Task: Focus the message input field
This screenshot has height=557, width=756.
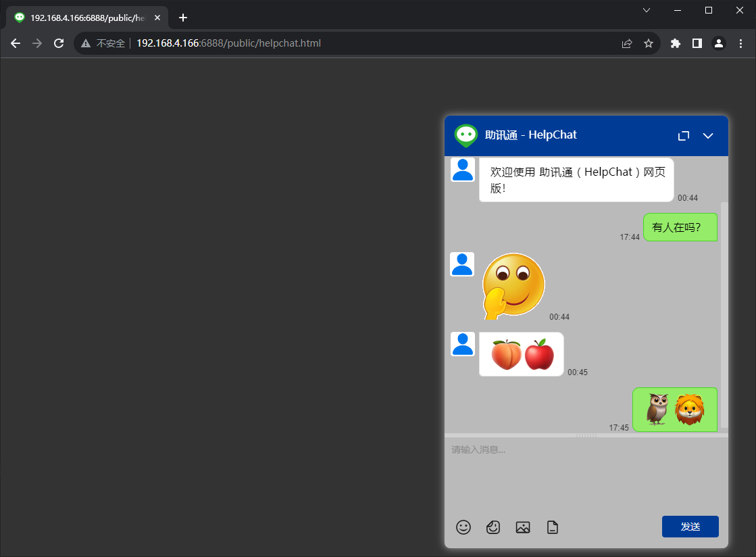Action: (x=586, y=475)
